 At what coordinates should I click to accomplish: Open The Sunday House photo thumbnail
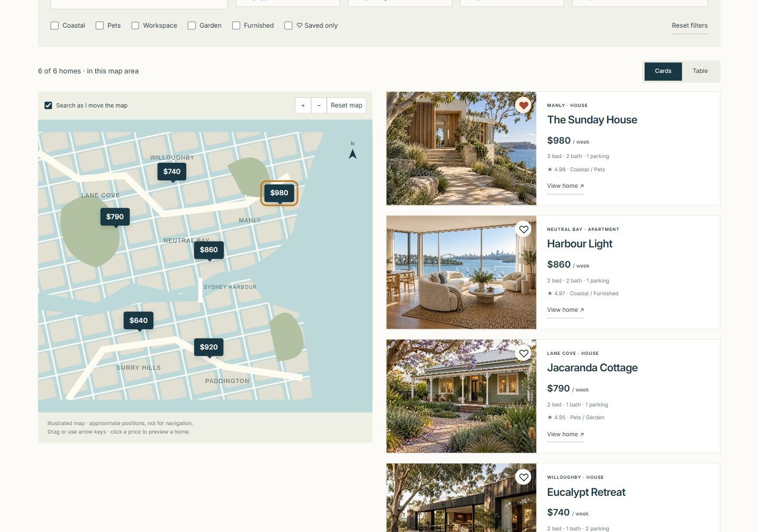(x=462, y=148)
